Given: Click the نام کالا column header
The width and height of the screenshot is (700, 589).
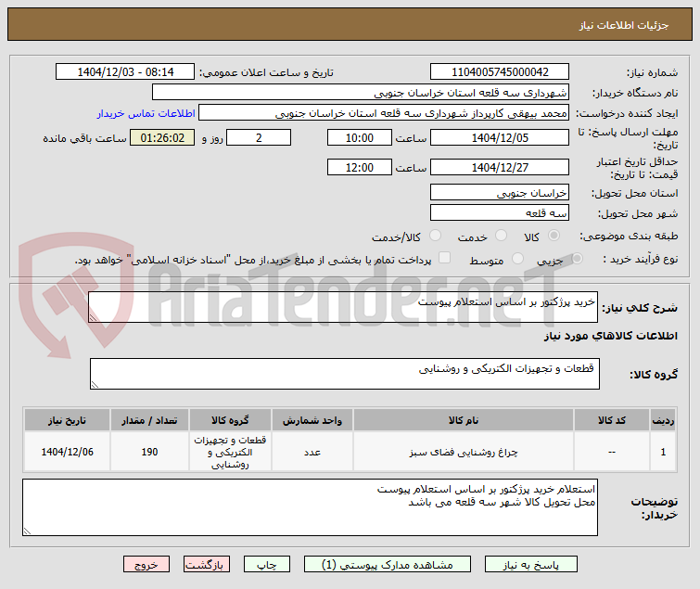Looking at the screenshot, I should [x=464, y=420].
